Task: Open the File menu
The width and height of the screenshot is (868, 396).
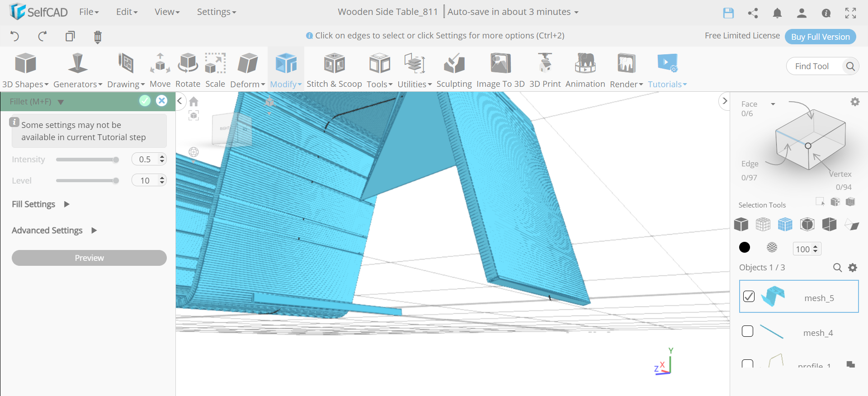Action: click(89, 12)
